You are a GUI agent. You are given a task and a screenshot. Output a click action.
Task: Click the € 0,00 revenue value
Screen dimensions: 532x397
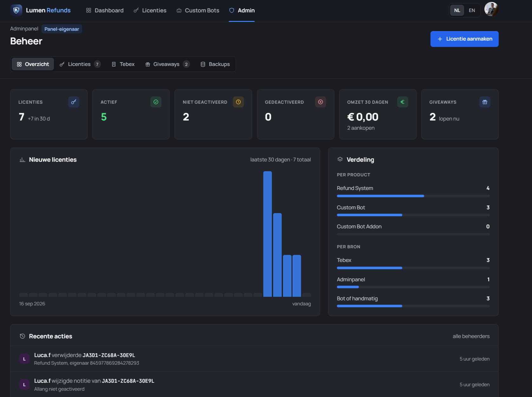(363, 117)
